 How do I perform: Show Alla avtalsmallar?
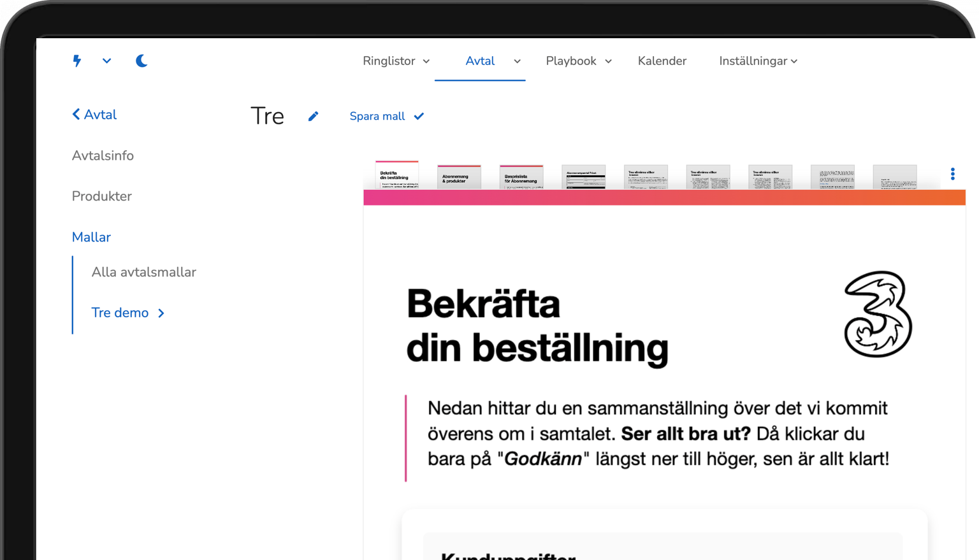point(143,272)
